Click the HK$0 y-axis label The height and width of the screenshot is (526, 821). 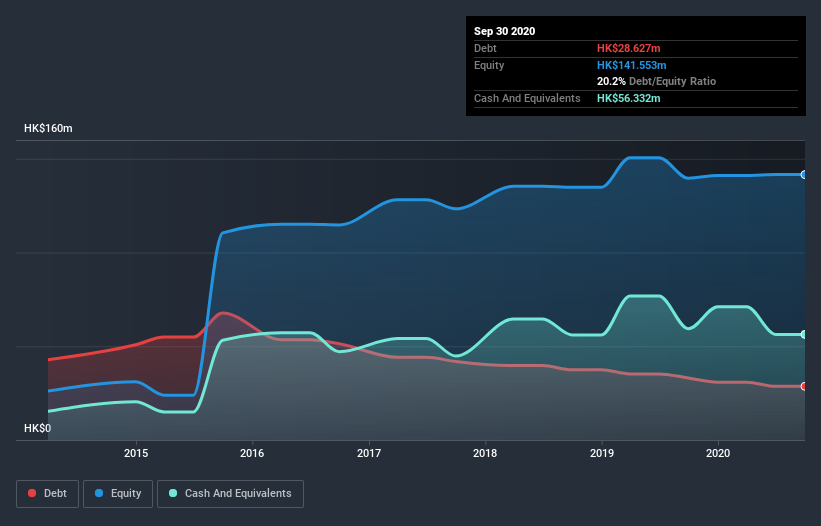click(x=38, y=428)
